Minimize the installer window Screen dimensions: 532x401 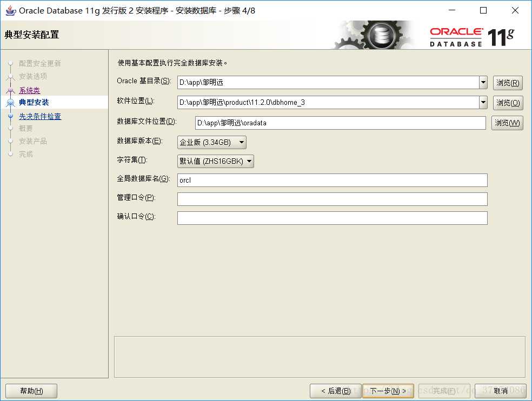tap(452, 10)
